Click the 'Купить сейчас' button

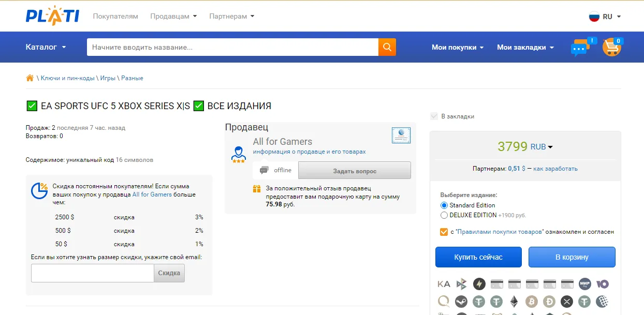coord(478,257)
